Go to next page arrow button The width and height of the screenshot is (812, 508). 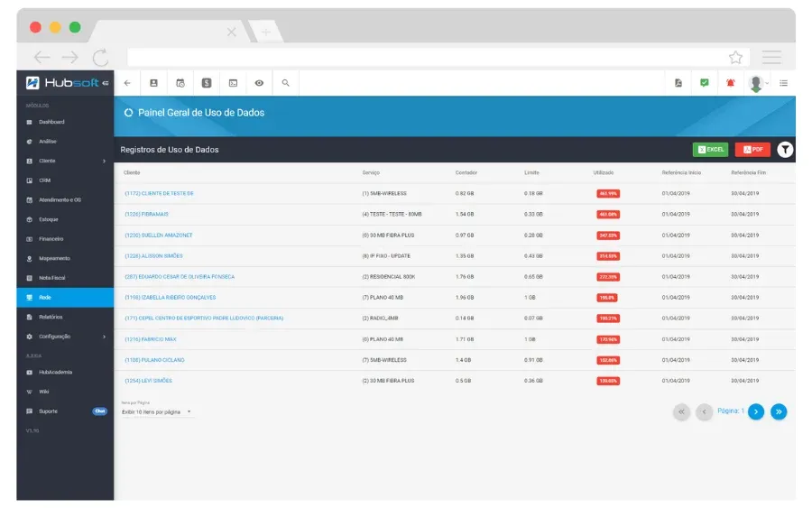click(756, 412)
